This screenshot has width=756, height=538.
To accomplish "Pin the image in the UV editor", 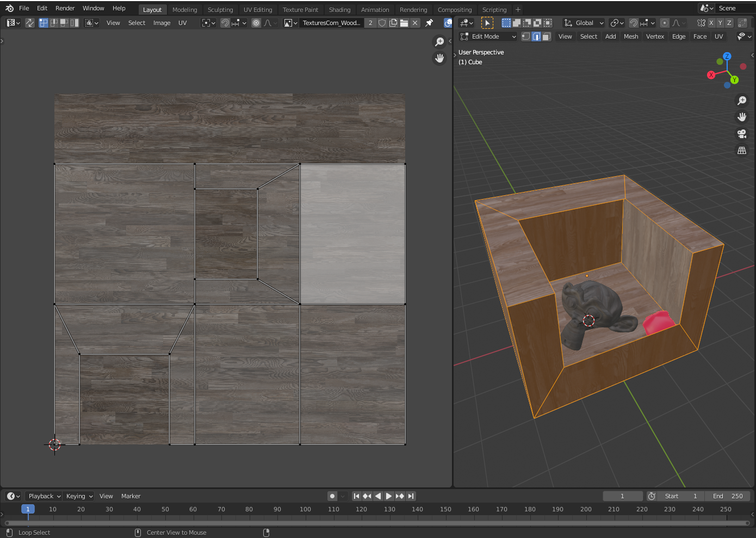I will (429, 23).
